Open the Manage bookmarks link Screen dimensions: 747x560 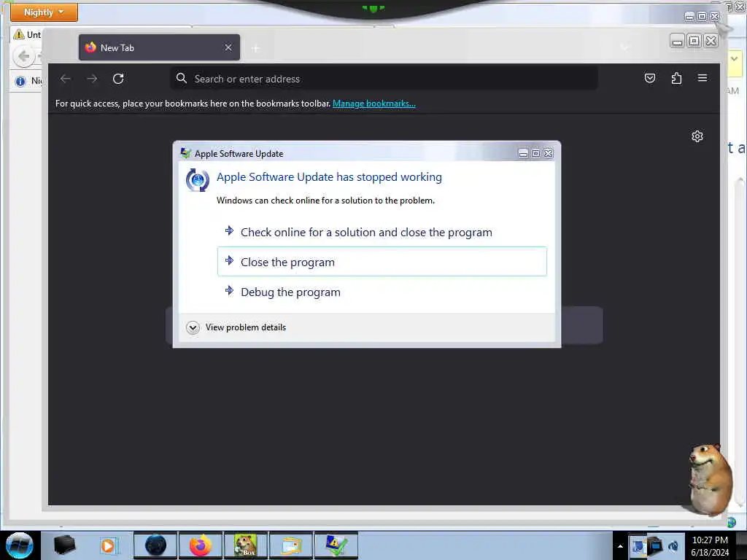pyautogui.click(x=374, y=104)
